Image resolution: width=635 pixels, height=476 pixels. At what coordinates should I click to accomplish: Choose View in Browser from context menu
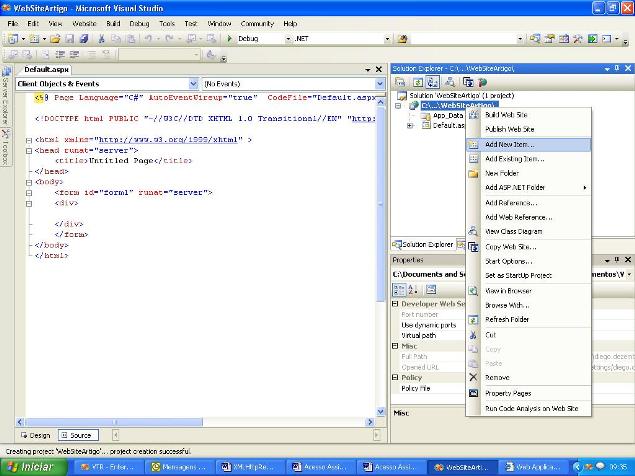[x=528, y=291]
